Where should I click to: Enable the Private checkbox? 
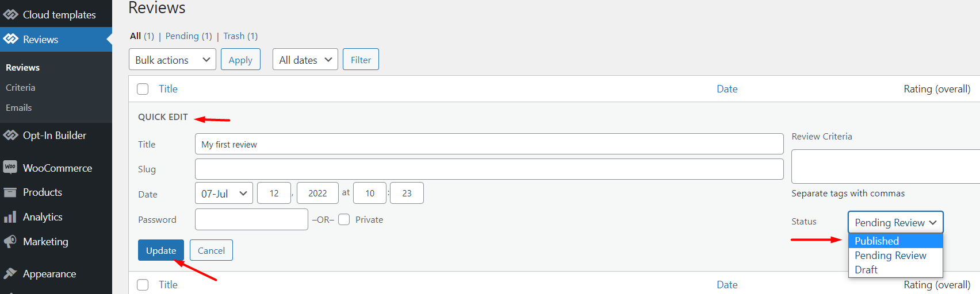(x=344, y=219)
